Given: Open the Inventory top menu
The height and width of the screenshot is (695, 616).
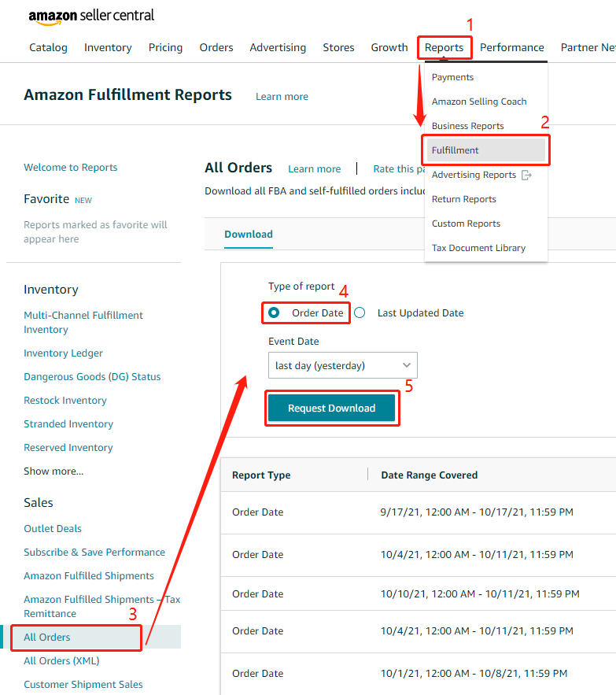Looking at the screenshot, I should click(108, 47).
